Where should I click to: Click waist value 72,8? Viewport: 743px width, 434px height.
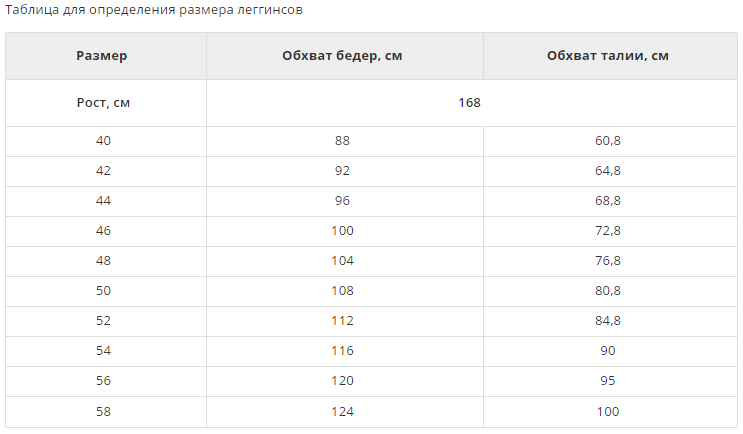click(x=608, y=231)
